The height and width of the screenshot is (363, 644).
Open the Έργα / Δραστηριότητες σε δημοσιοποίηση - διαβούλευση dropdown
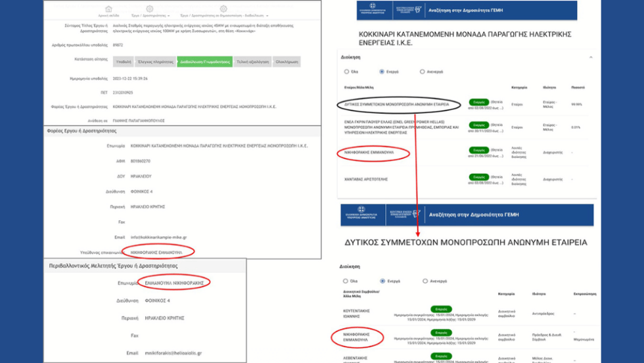(224, 16)
